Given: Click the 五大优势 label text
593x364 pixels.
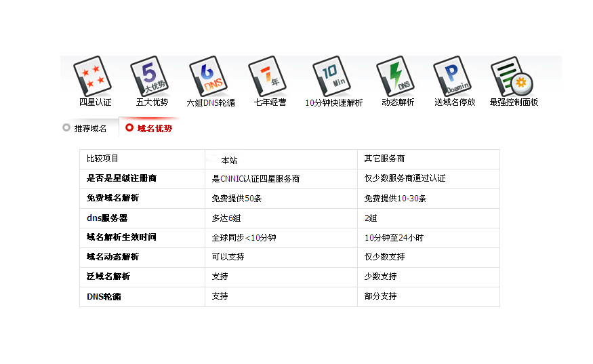Looking at the screenshot, I should (152, 102).
